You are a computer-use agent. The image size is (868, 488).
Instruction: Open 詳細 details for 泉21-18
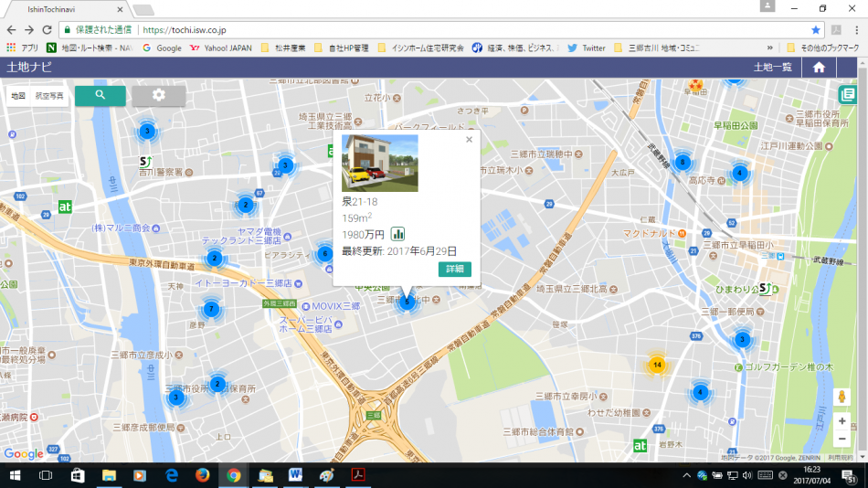tap(454, 270)
